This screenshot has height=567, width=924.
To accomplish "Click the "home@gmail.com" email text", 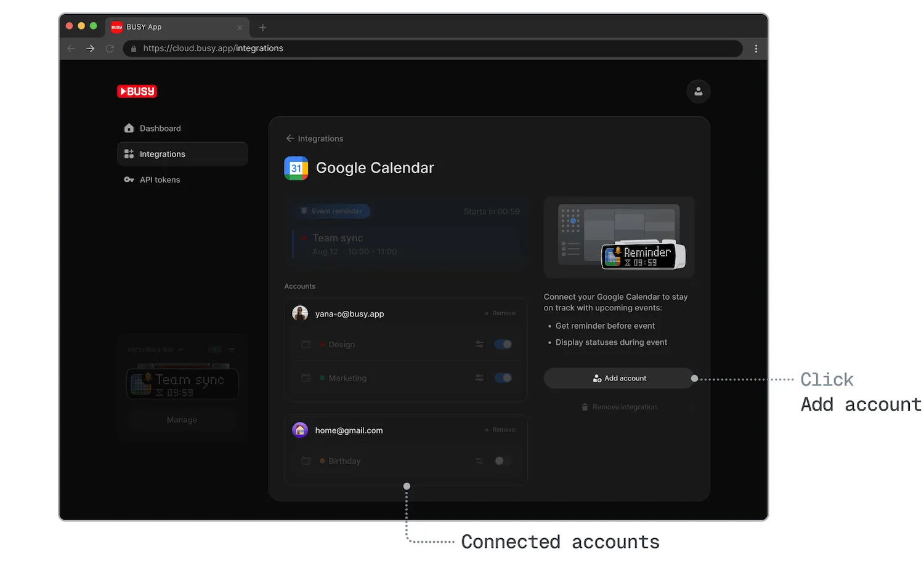I will tap(349, 430).
